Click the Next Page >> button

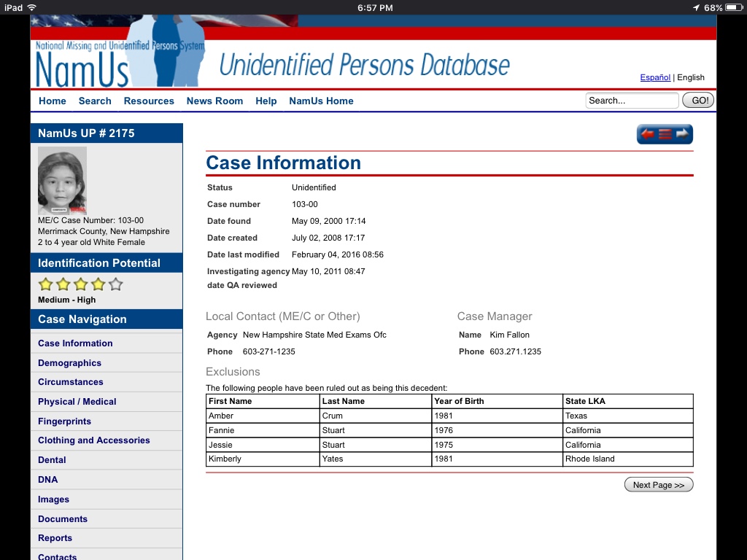click(658, 485)
